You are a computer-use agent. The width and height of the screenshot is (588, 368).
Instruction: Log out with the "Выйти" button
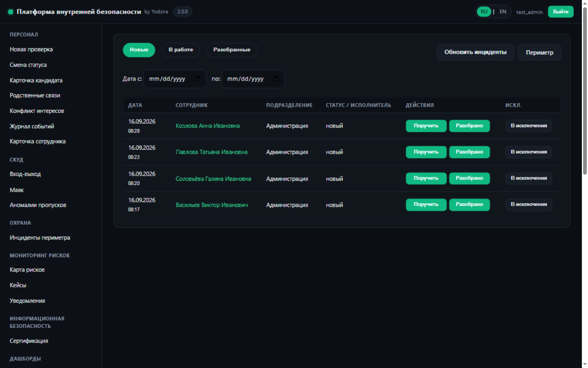pyautogui.click(x=561, y=12)
